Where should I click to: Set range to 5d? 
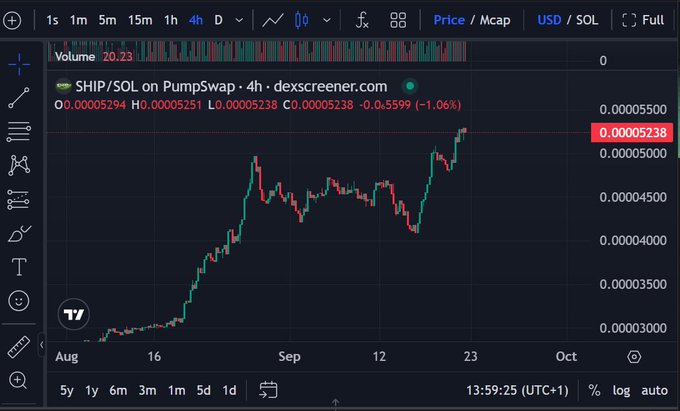click(x=204, y=391)
